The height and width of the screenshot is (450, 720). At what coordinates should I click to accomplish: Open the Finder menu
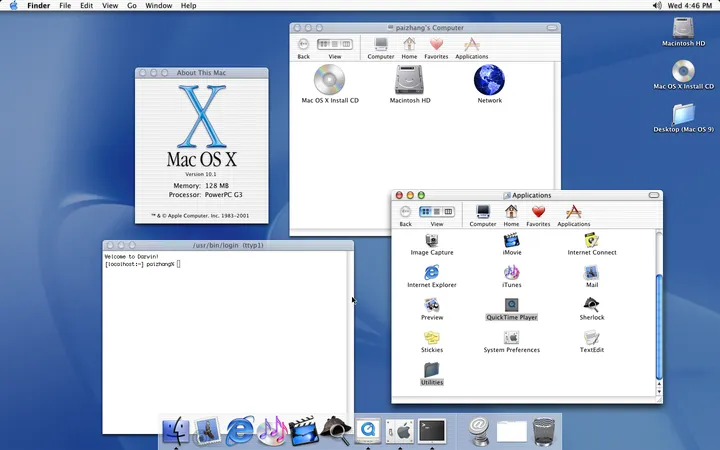tap(39, 6)
